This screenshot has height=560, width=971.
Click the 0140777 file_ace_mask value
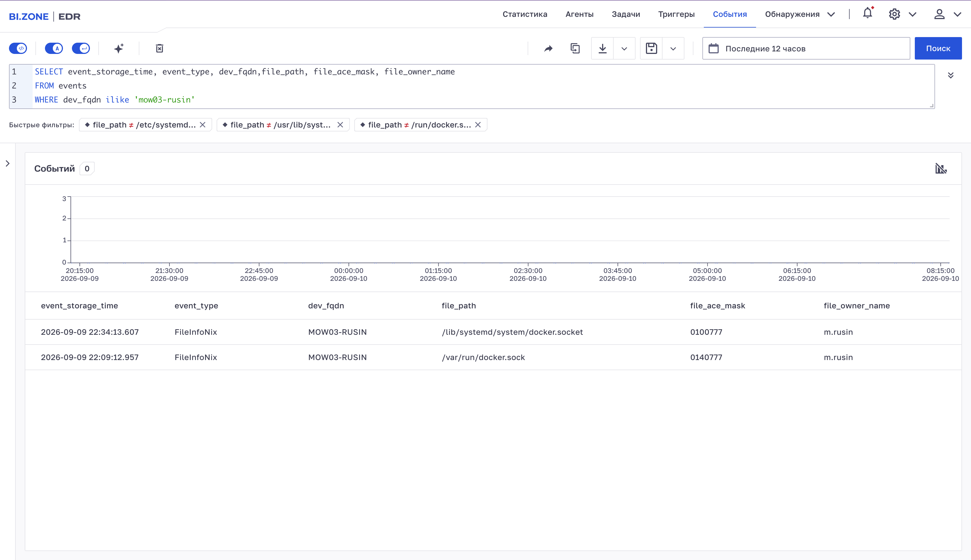tap(706, 357)
